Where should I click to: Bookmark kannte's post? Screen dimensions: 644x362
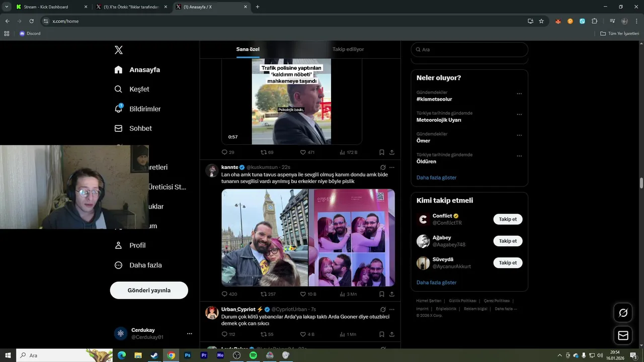(x=382, y=294)
